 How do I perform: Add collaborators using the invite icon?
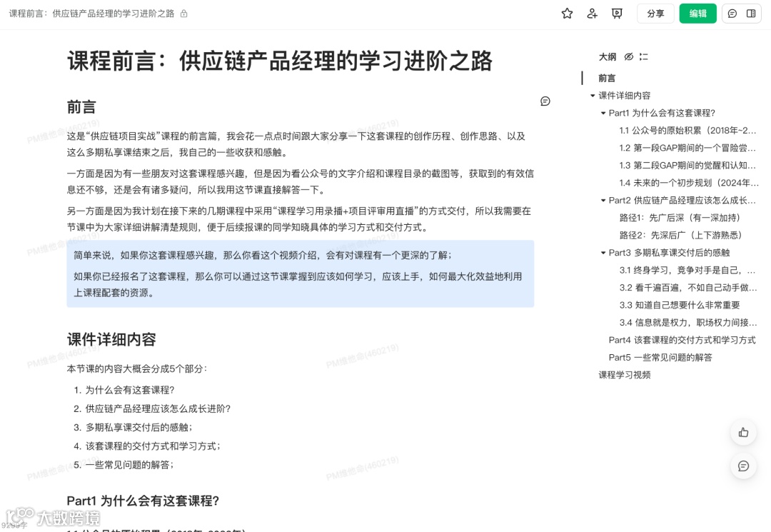pos(592,13)
